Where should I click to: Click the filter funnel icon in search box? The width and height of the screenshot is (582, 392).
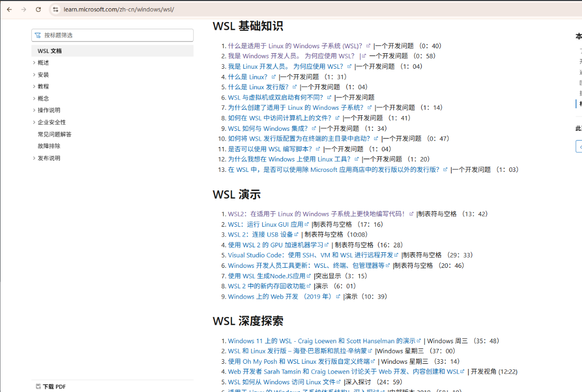click(x=38, y=35)
